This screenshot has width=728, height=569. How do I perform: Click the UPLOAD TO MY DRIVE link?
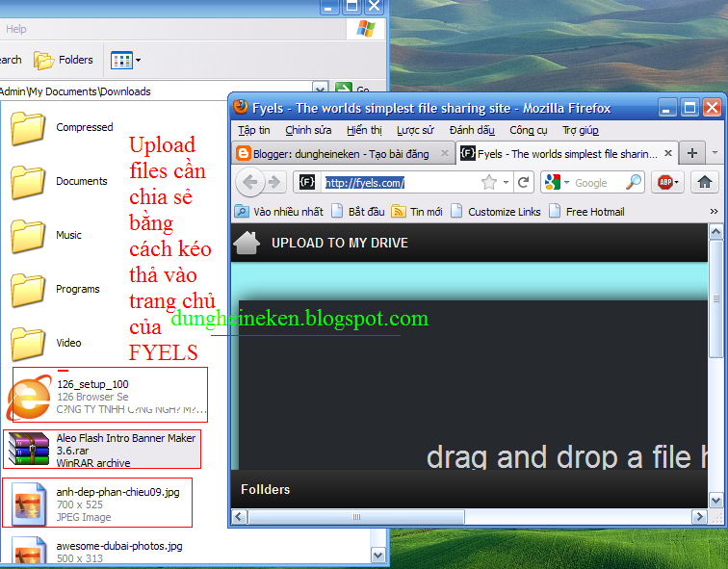point(340,243)
